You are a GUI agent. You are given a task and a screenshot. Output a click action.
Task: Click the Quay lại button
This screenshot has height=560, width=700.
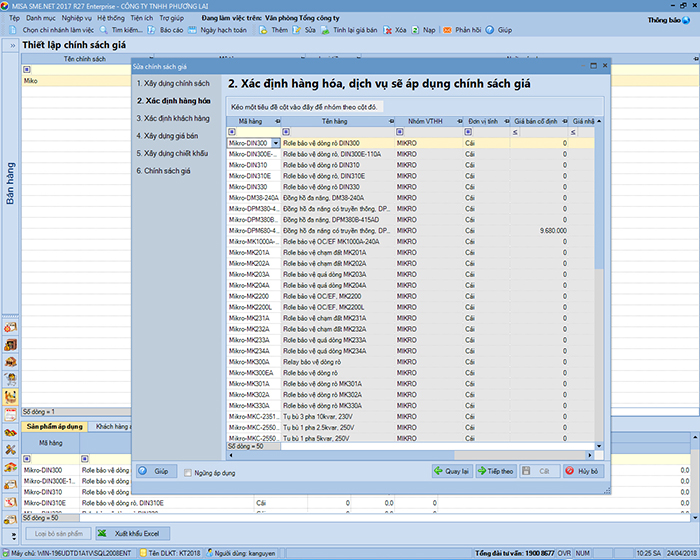[x=452, y=471]
